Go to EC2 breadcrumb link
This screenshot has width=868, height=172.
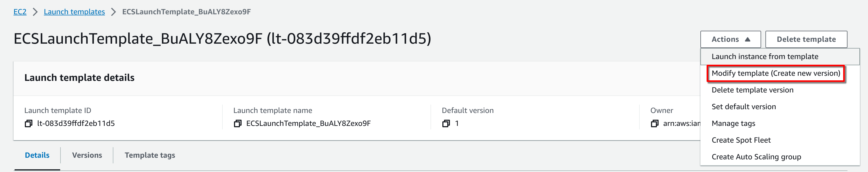coord(20,12)
